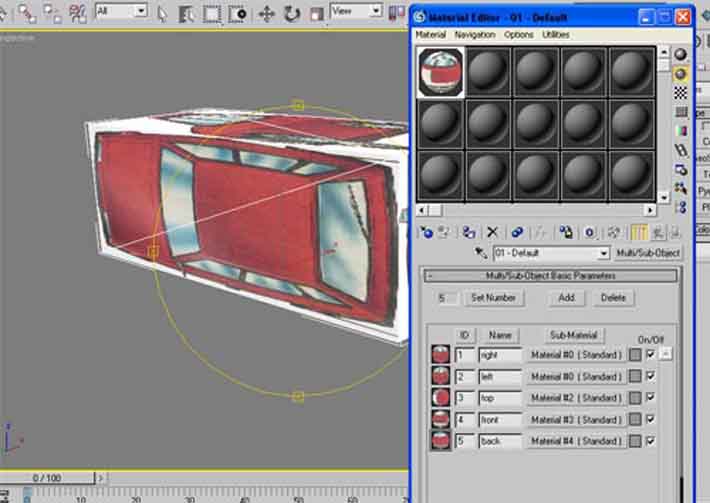The image size is (710, 503).
Task: Click the Rectangular Selection Region icon
Action: coord(212,13)
